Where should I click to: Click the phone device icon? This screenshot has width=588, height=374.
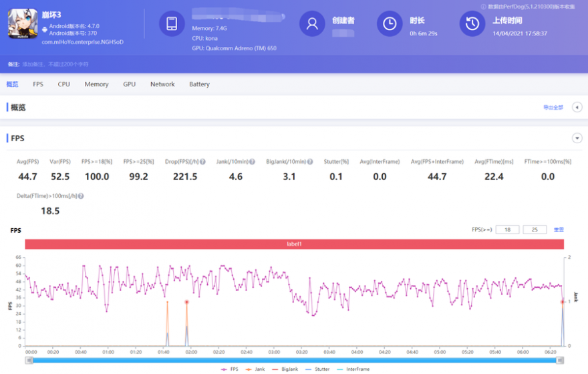click(172, 24)
